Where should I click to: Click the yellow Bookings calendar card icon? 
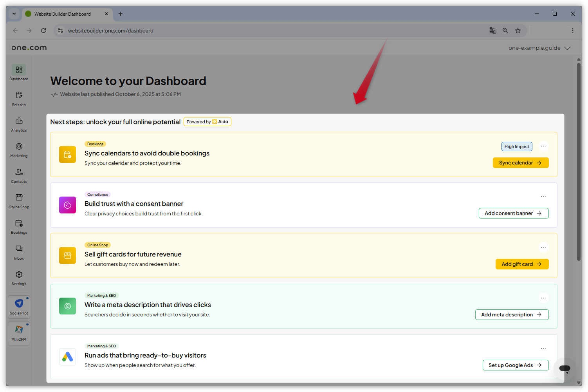point(67,154)
